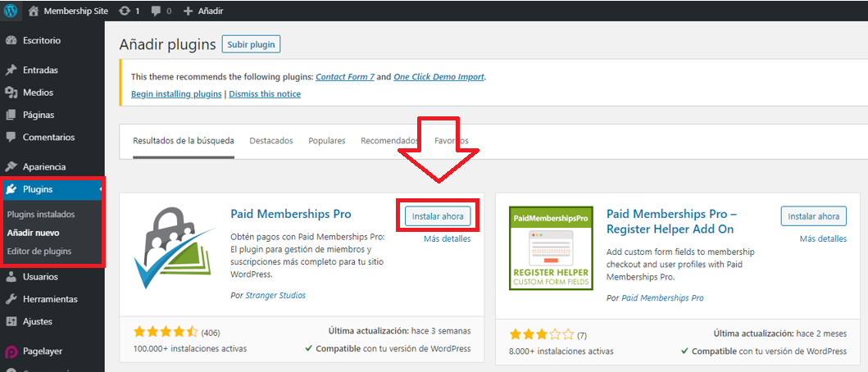Click the Subir plugin button

(x=251, y=44)
